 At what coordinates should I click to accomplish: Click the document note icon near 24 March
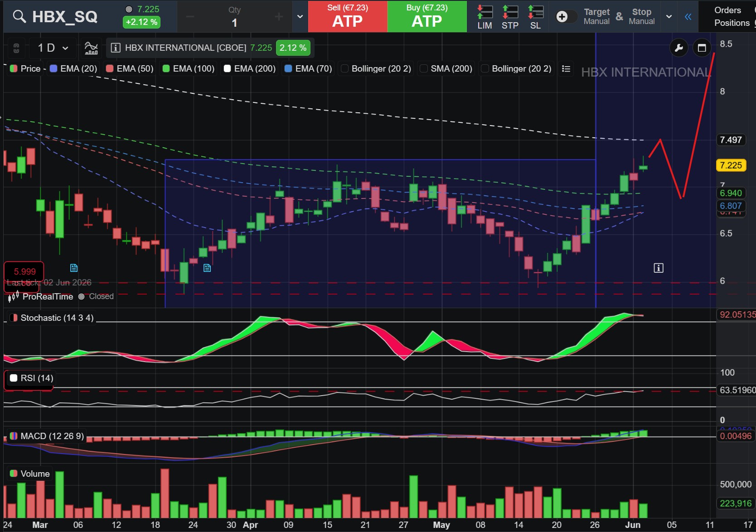(207, 268)
